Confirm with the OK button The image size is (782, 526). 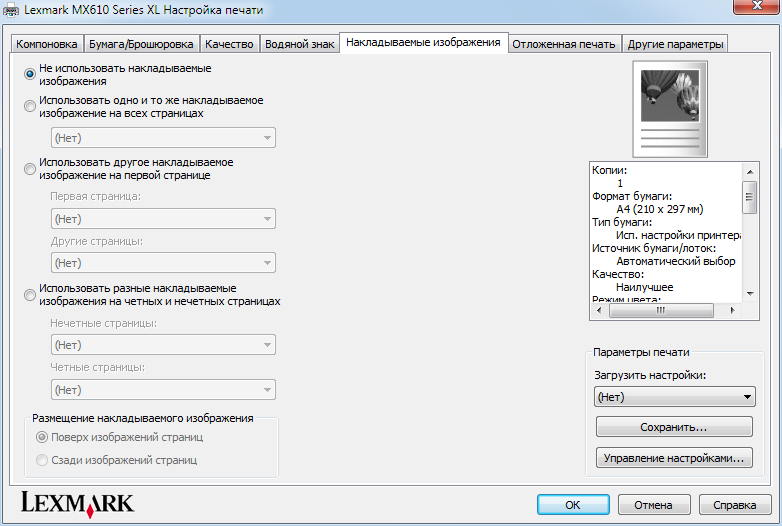coord(573,505)
